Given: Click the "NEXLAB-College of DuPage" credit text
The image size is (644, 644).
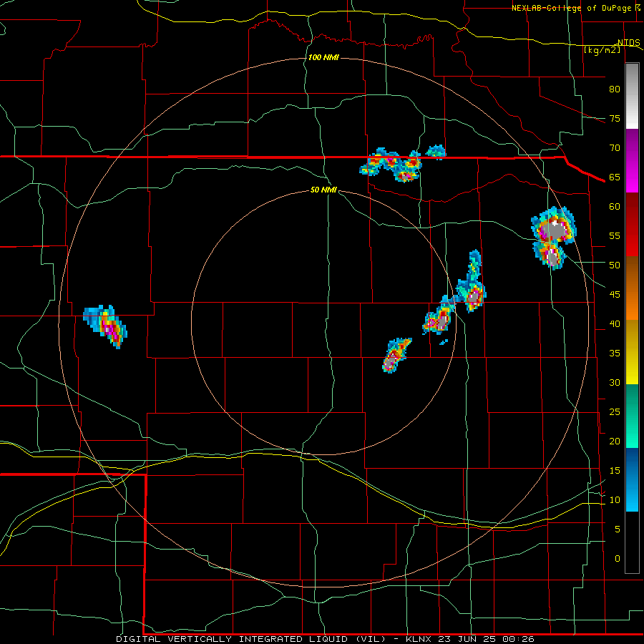Looking at the screenshot, I should [x=571, y=8].
